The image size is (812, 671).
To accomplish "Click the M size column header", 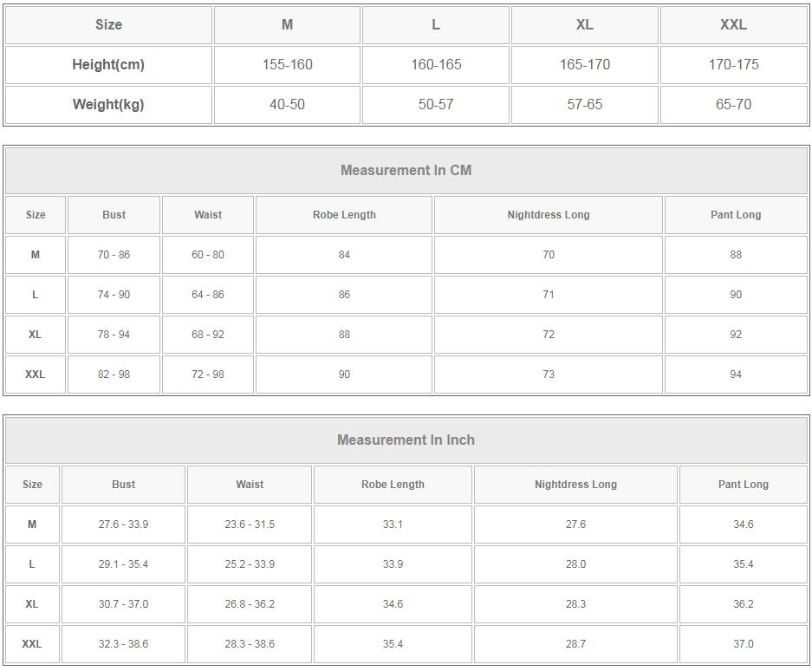I will (x=287, y=25).
